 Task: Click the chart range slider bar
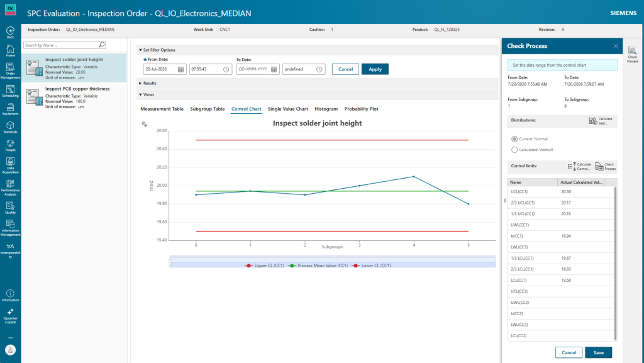click(332, 260)
